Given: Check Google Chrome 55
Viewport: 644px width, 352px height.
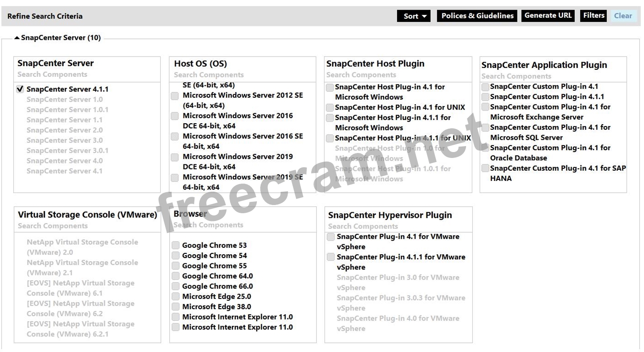Looking at the screenshot, I should click(x=175, y=266).
